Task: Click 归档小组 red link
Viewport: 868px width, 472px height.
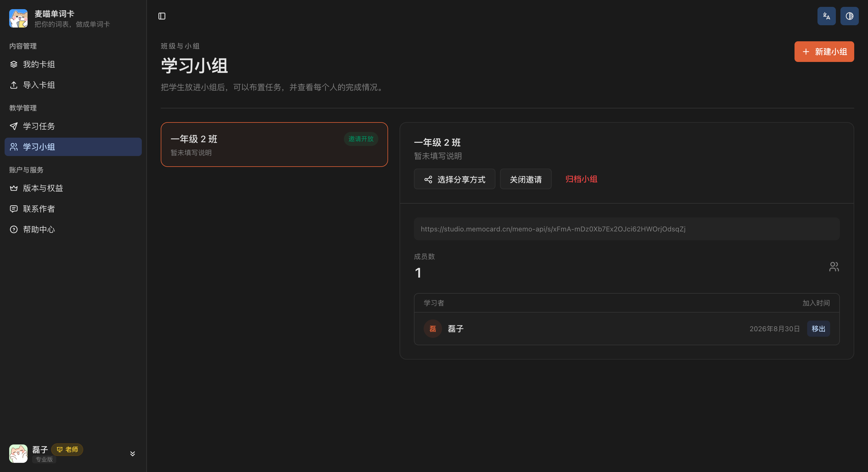Action: [x=581, y=179]
